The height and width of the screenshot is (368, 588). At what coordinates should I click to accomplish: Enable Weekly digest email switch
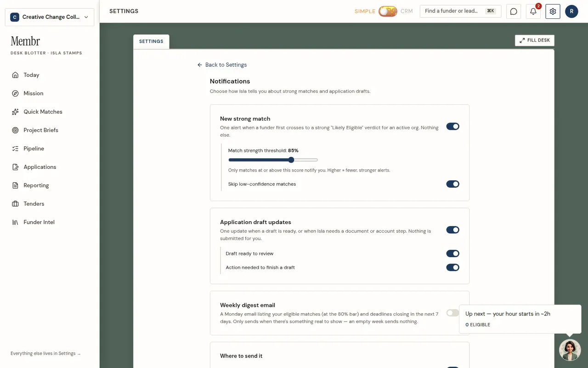tap(452, 313)
